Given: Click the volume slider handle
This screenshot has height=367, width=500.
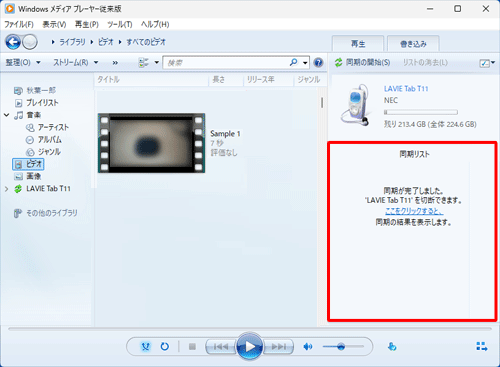Looking at the screenshot, I should point(341,347).
